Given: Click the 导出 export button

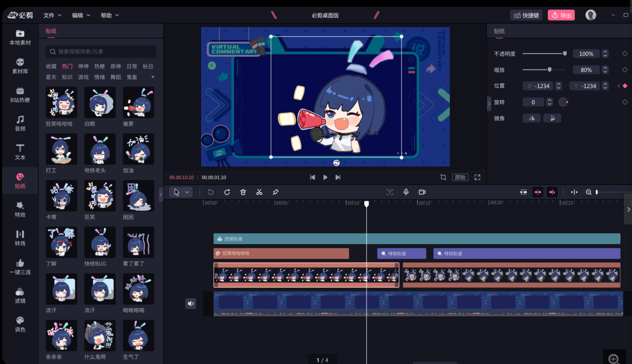Looking at the screenshot, I should 561,15.
